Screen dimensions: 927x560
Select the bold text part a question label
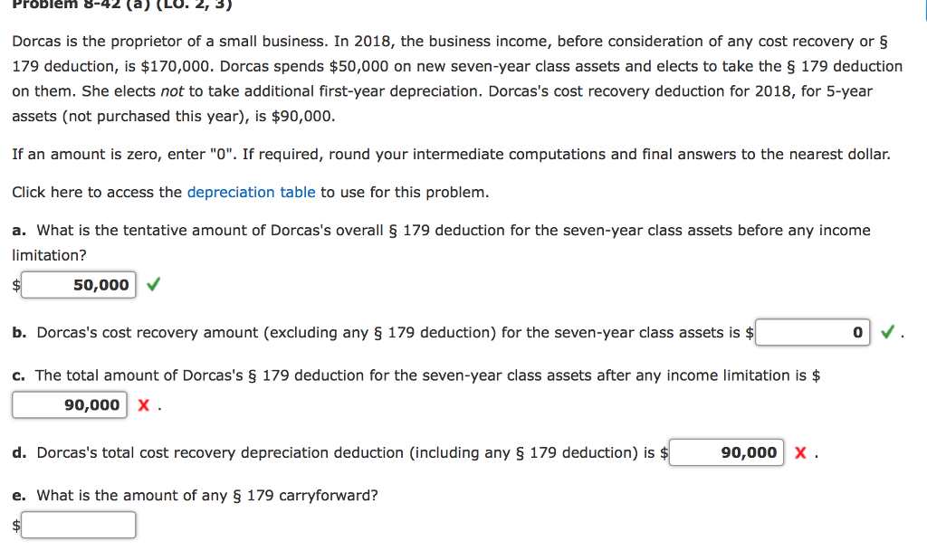[x=17, y=230]
